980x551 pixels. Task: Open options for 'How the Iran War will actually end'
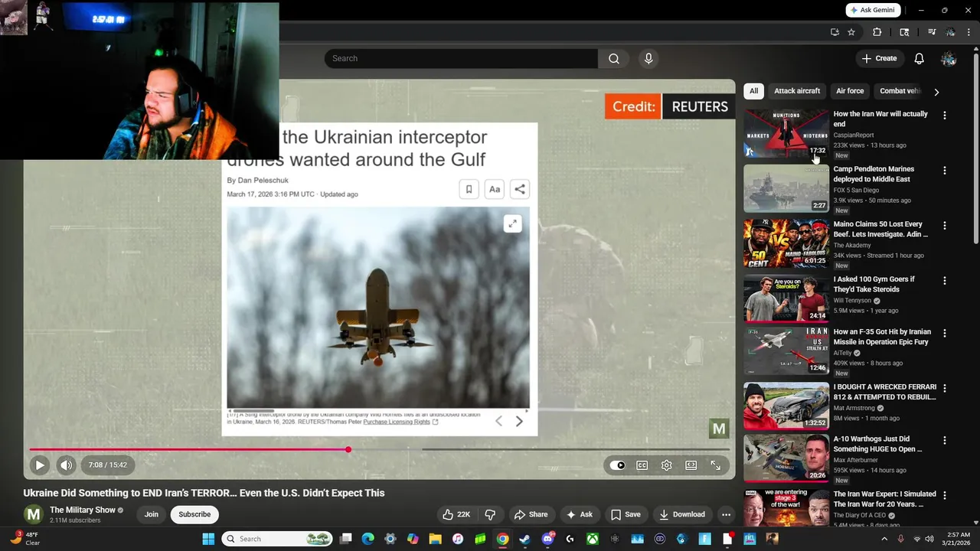(x=944, y=115)
